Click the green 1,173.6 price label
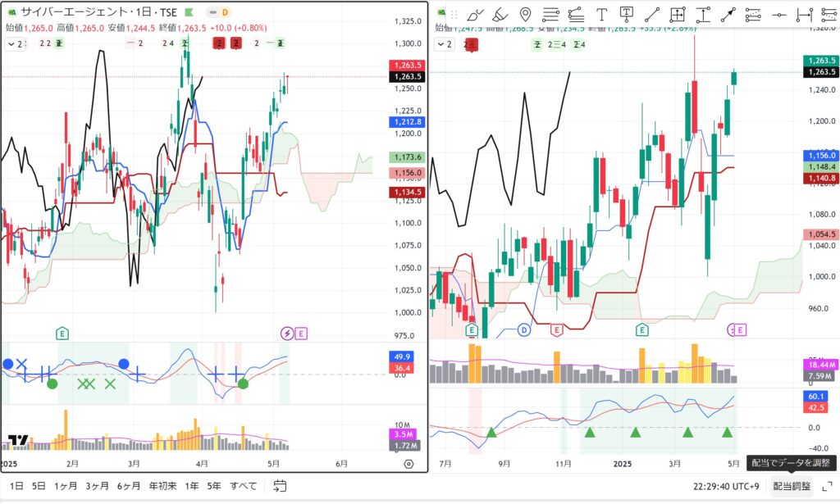This screenshot has height=504, width=840. 407,157
